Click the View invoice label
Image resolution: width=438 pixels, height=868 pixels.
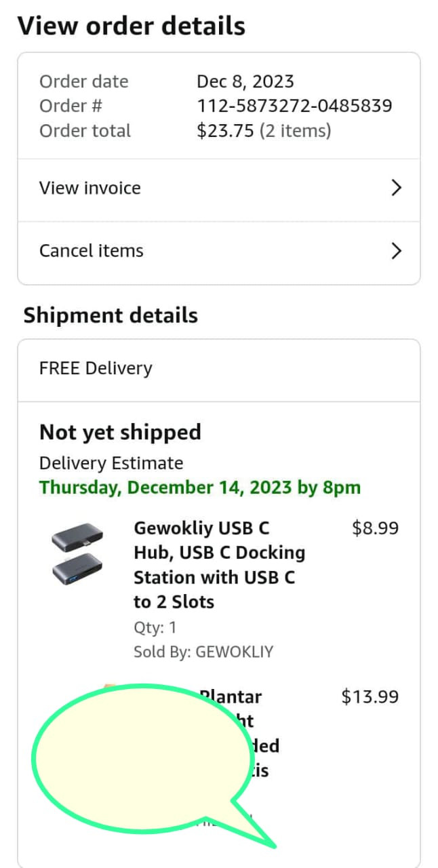tap(90, 189)
